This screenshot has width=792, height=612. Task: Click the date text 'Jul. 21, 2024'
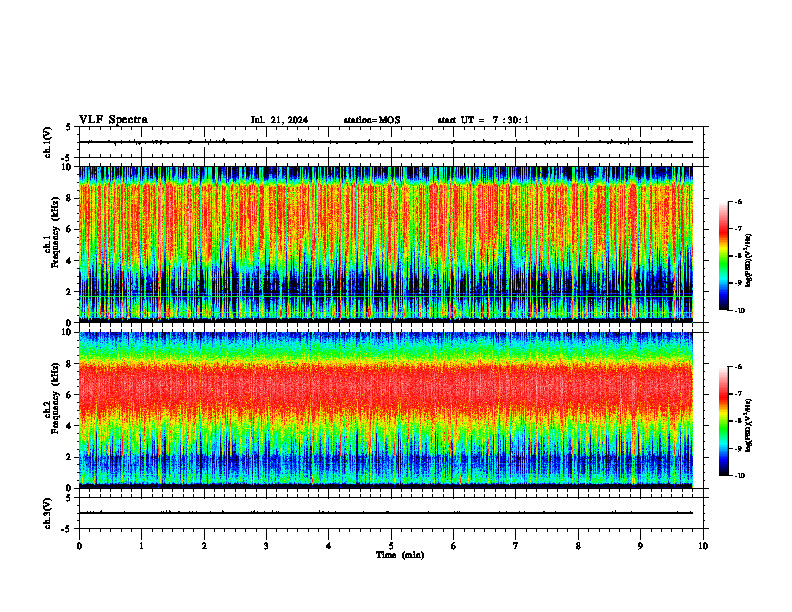click(x=279, y=120)
